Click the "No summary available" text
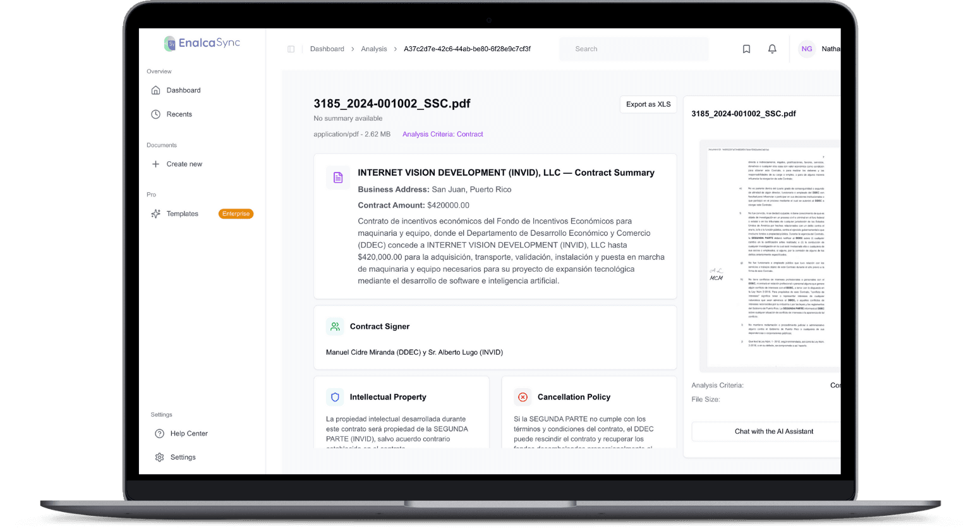 pyautogui.click(x=348, y=119)
